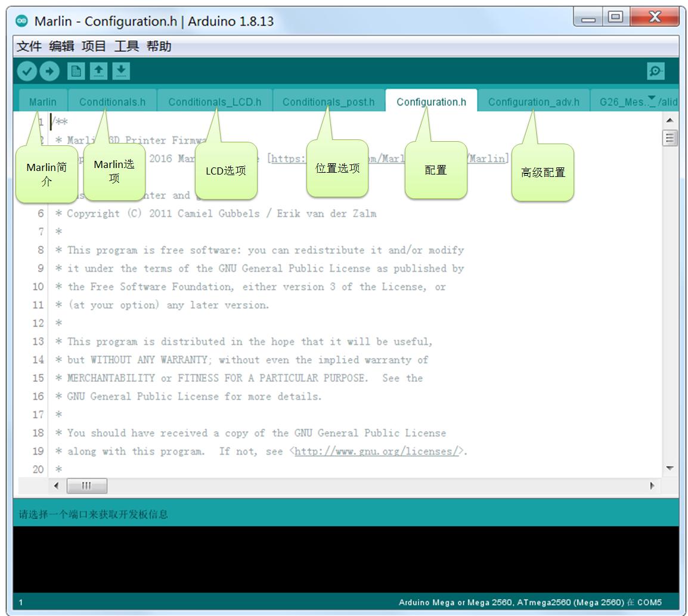Click the horizontal scrollbar thumb
The image size is (688, 616).
click(87, 486)
